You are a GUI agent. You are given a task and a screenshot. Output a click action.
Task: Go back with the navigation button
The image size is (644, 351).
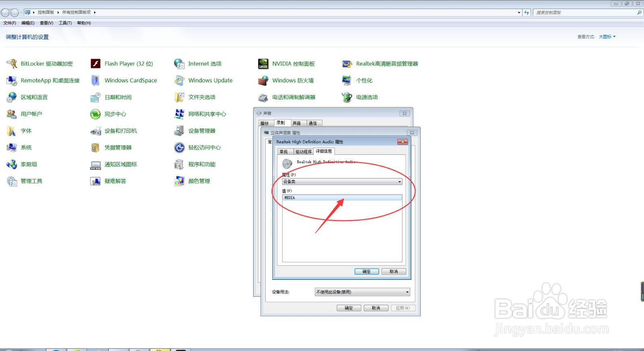pyautogui.click(x=5, y=12)
